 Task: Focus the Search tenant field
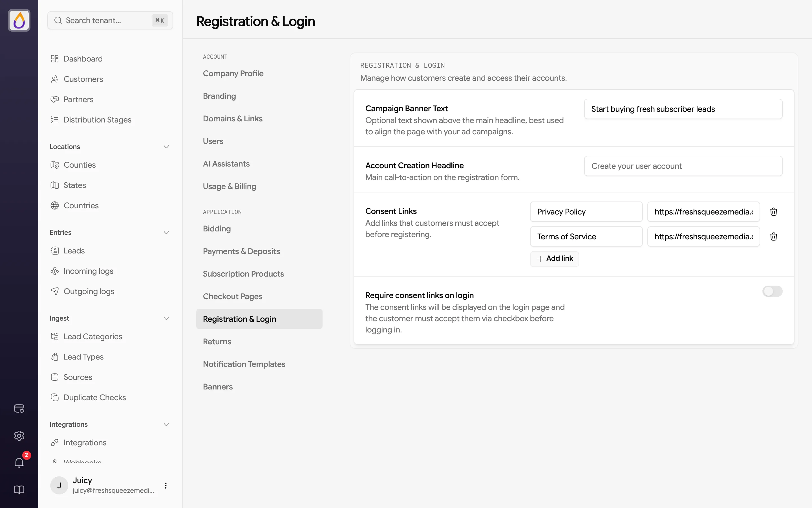point(110,21)
